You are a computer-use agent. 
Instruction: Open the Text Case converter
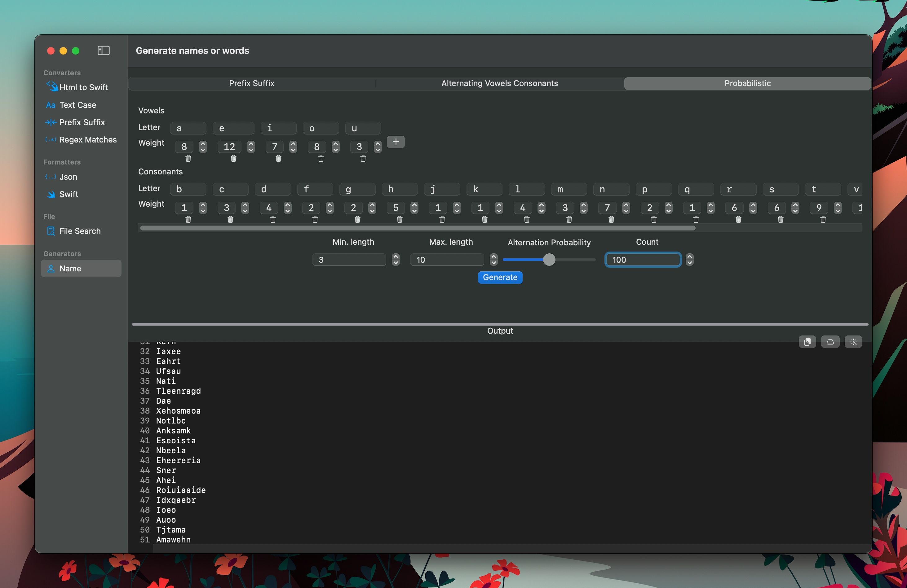point(81,105)
